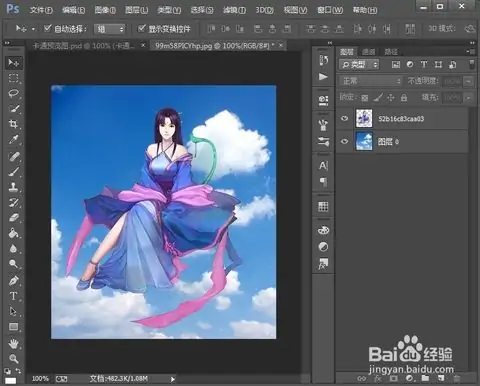Screen dimensions: 480x386
Task: Toggle the 自动选择 checkbox
Action: (x=48, y=28)
